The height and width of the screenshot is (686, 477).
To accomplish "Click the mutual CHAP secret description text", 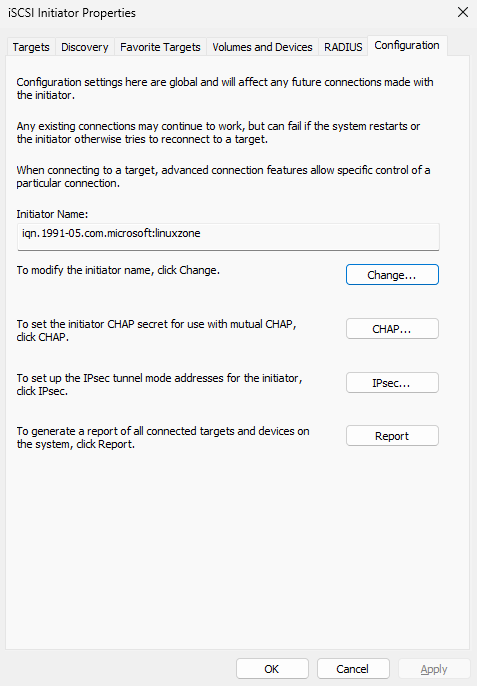I will (x=156, y=330).
